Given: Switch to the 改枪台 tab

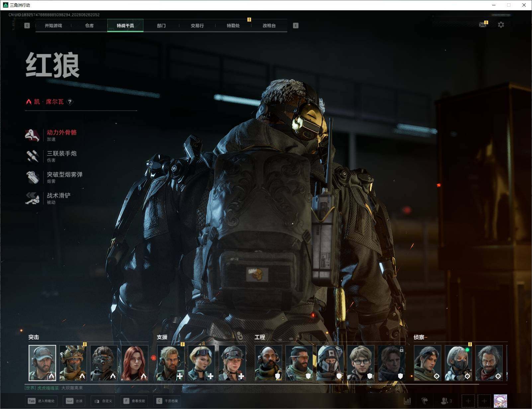Looking at the screenshot, I should coord(269,26).
